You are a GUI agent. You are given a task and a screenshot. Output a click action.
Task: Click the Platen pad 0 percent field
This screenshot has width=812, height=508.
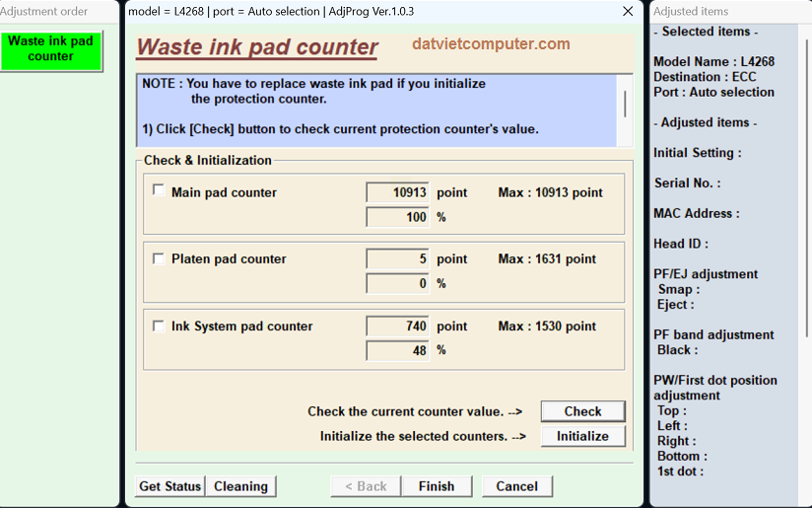point(398,284)
